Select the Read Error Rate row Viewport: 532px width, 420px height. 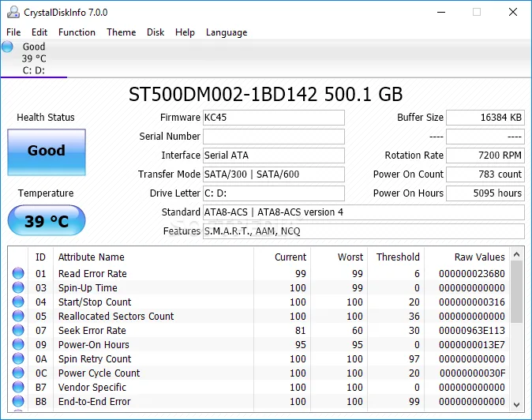pos(259,273)
